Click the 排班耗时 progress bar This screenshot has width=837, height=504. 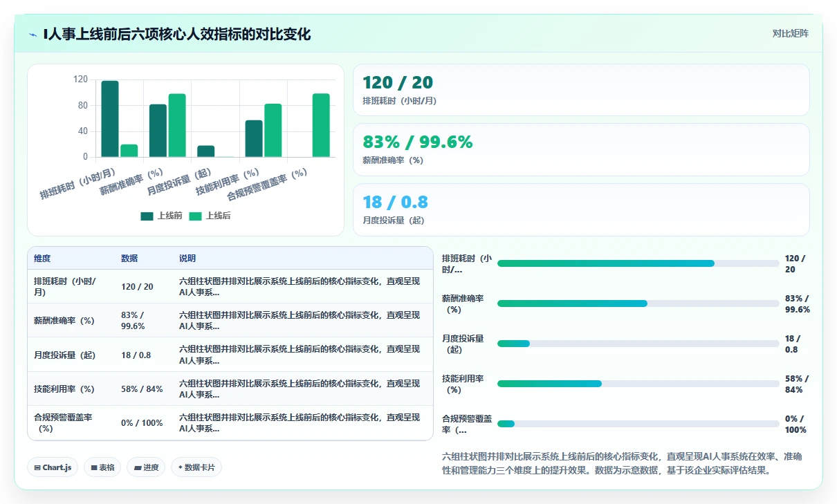click(x=638, y=263)
